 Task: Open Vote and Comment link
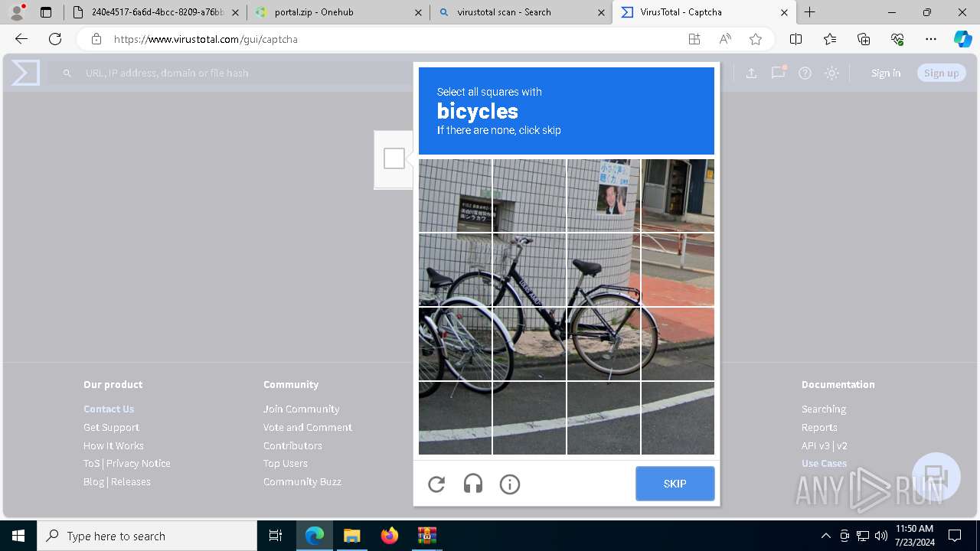click(308, 427)
